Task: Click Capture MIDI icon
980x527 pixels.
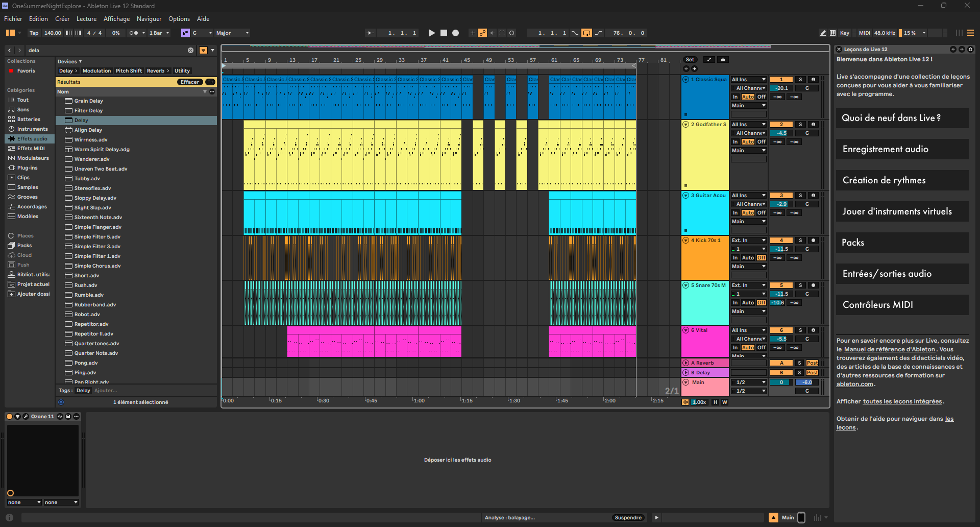Action: tap(502, 33)
